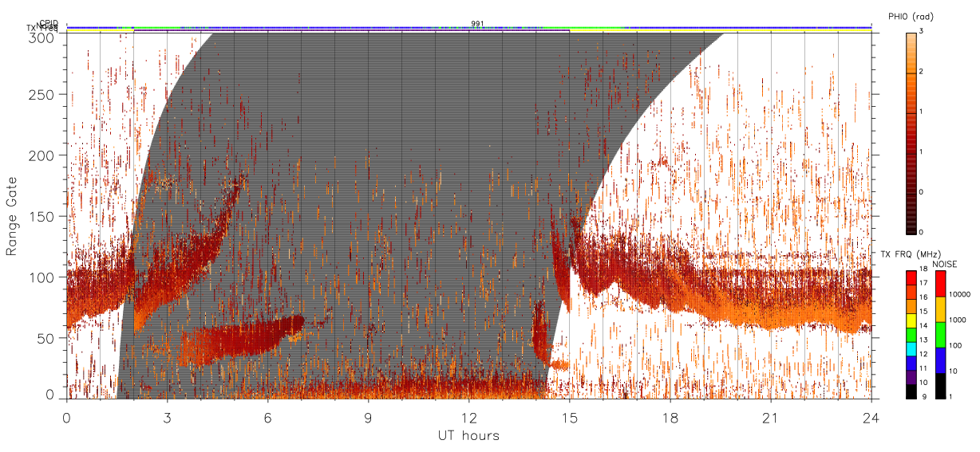Select the purple swatch in TX FRQ legend
The image size is (980, 452).
point(911,378)
